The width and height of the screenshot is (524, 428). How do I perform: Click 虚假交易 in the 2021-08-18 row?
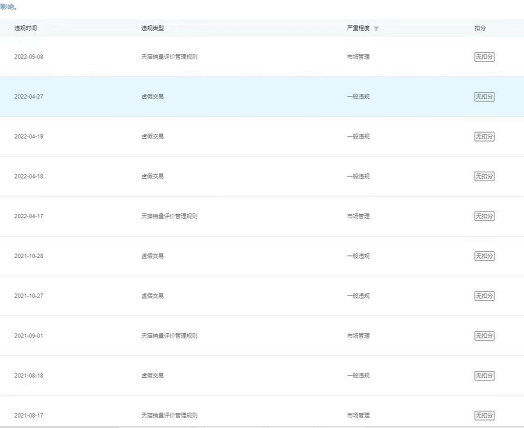click(x=153, y=376)
